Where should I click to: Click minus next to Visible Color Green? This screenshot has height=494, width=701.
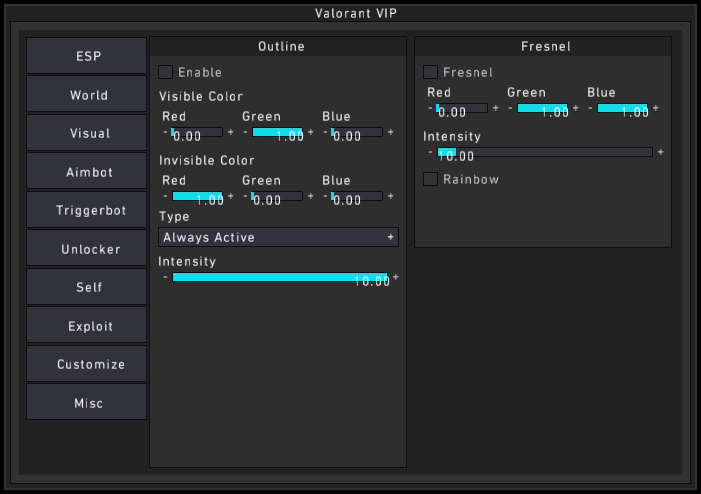coord(245,132)
